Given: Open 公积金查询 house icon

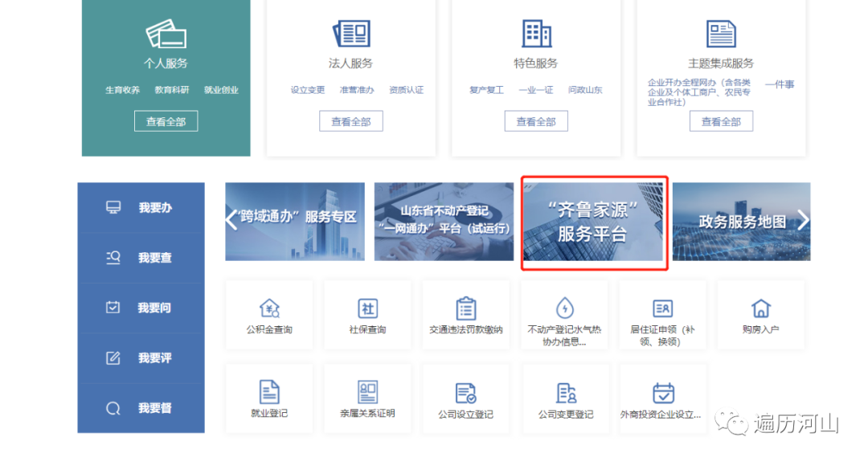Looking at the screenshot, I should click(x=269, y=308).
